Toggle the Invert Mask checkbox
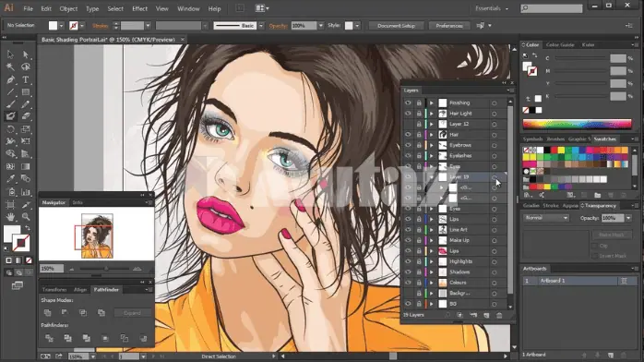This screenshot has width=644, height=362. point(594,256)
